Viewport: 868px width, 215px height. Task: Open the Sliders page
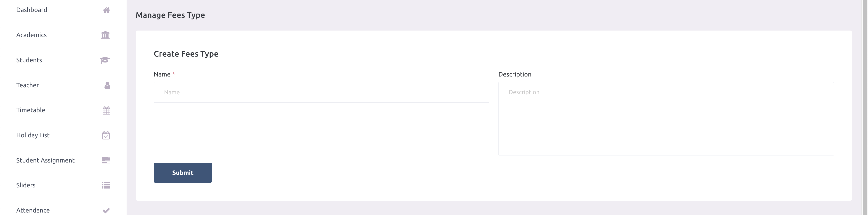tap(26, 185)
